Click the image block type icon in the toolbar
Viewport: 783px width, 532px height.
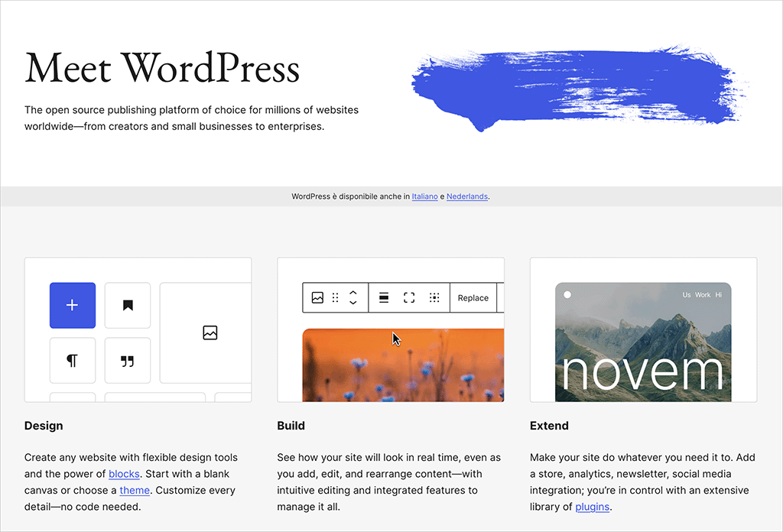coord(317,298)
